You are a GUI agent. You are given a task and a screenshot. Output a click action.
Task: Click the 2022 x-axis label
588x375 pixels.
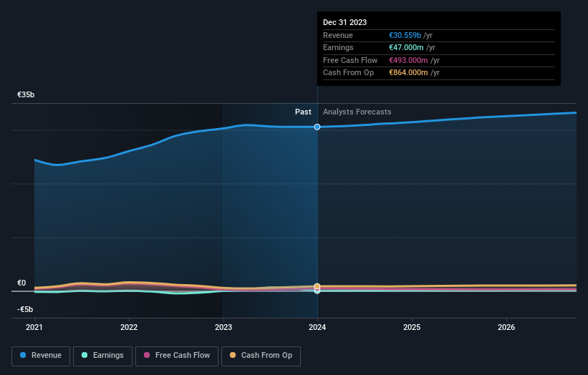(x=129, y=328)
